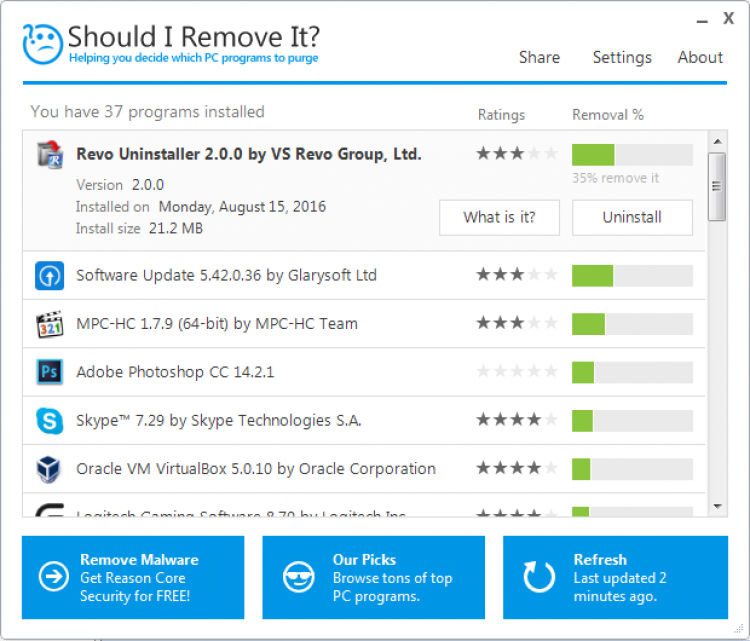Click the Logitech Gaming Software icon
This screenshot has height=641, width=750.
pos(50,510)
